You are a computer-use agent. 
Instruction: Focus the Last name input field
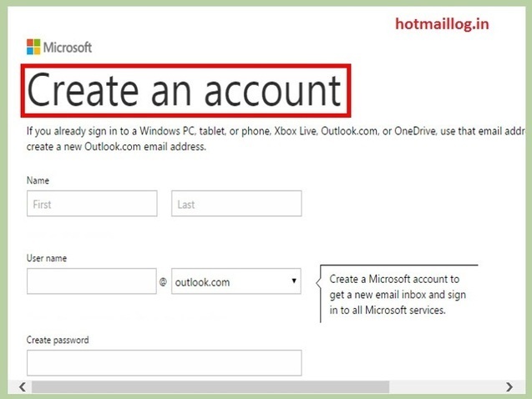click(x=236, y=204)
